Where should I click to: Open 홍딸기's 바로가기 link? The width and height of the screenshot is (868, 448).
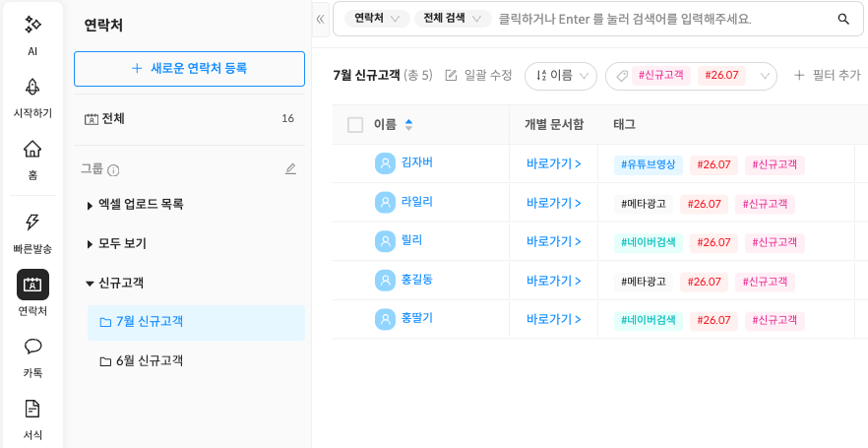pos(553,320)
